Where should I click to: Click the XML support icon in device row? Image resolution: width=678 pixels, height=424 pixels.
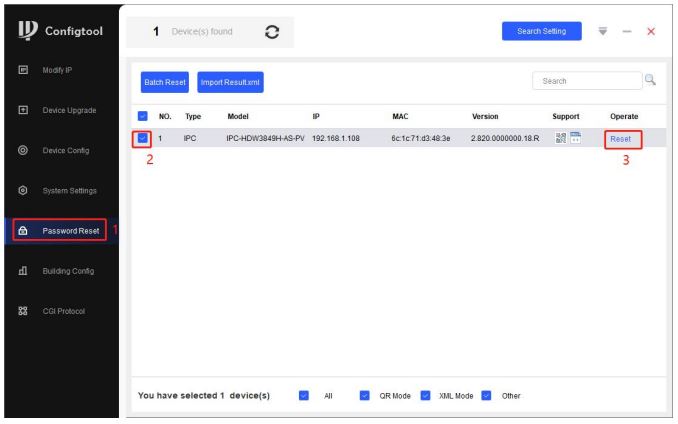(575, 138)
